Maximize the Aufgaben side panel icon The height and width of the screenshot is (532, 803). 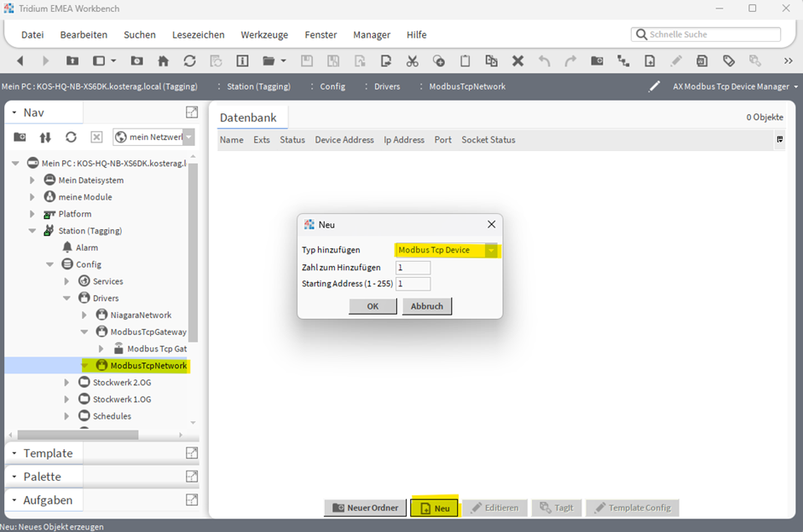[x=192, y=500]
